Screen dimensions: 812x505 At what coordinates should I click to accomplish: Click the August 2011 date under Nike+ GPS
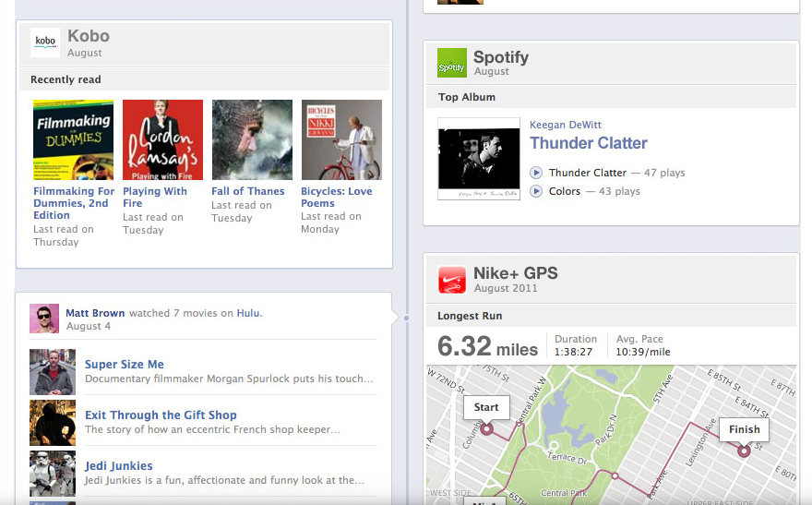pos(506,288)
